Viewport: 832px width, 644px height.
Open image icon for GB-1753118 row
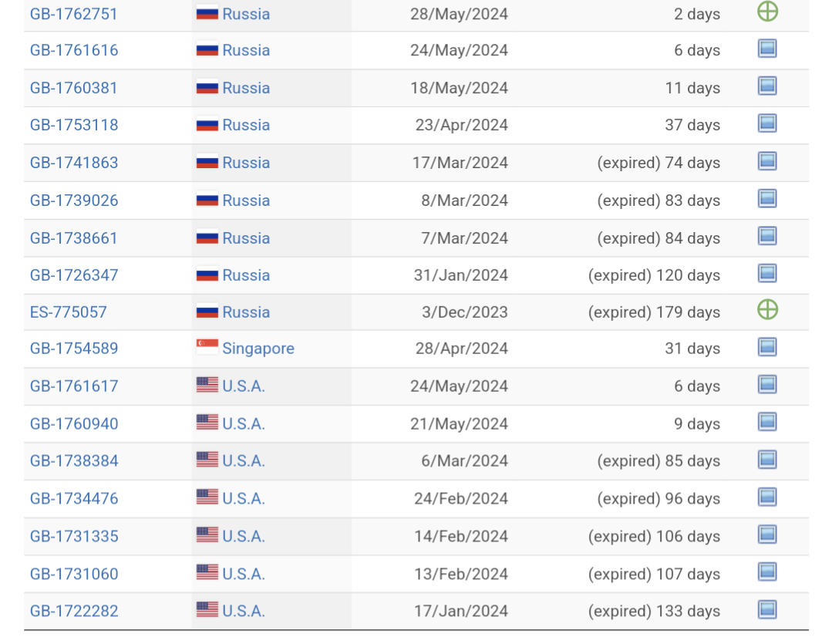[767, 123]
